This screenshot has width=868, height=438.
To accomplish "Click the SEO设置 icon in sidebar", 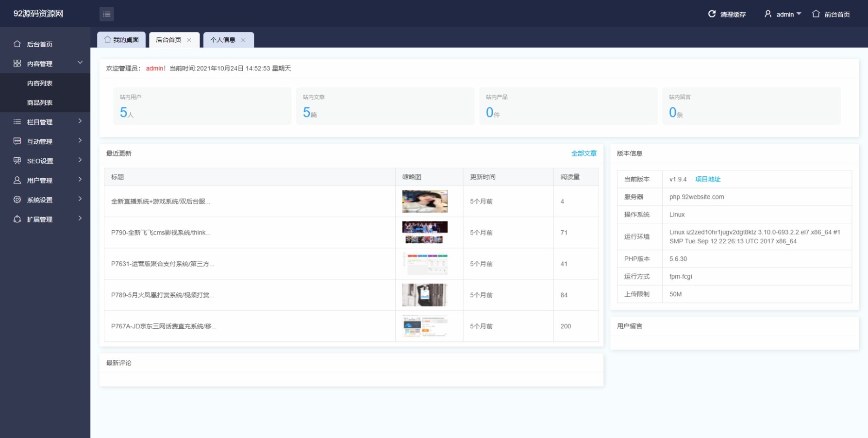I will [17, 161].
